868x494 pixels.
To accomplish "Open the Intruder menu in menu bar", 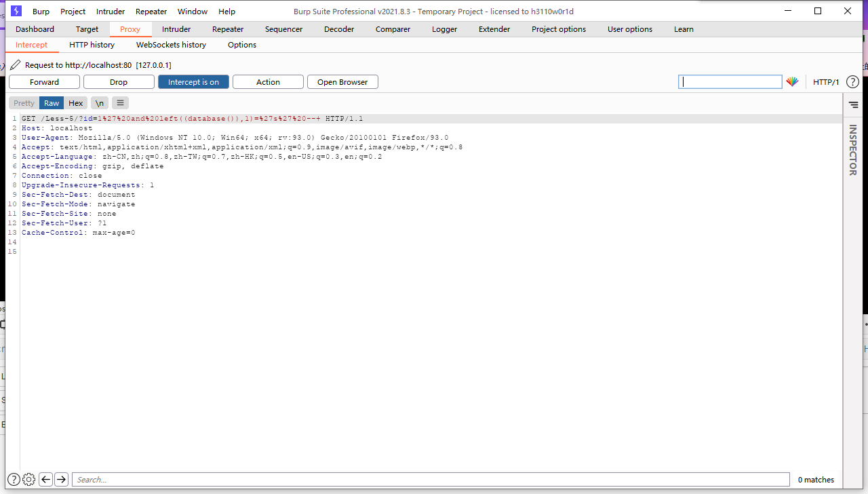I will point(111,11).
